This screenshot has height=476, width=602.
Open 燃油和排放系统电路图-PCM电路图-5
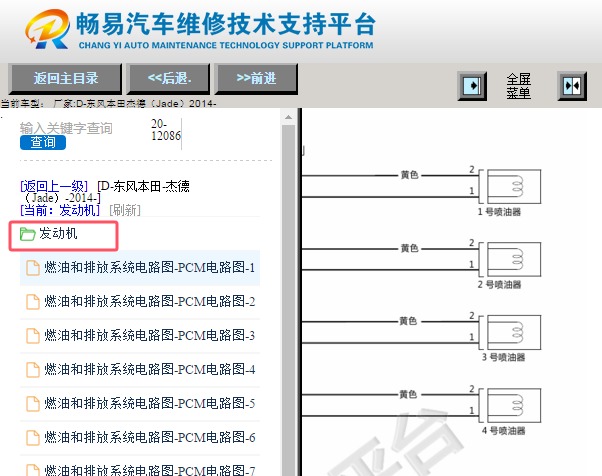click(140, 403)
